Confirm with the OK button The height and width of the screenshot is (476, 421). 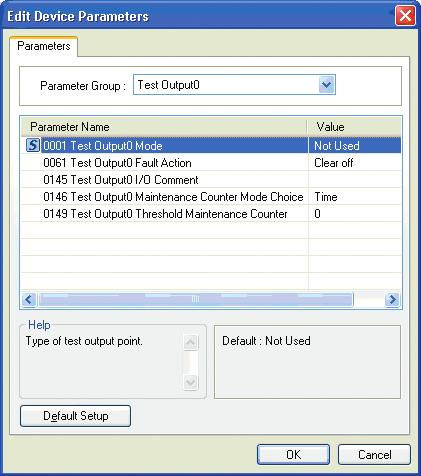click(293, 455)
